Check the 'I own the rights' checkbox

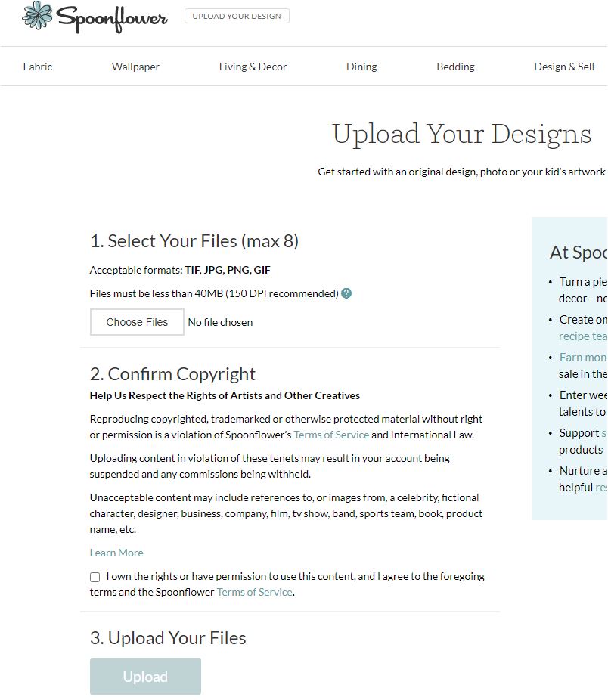(95, 577)
